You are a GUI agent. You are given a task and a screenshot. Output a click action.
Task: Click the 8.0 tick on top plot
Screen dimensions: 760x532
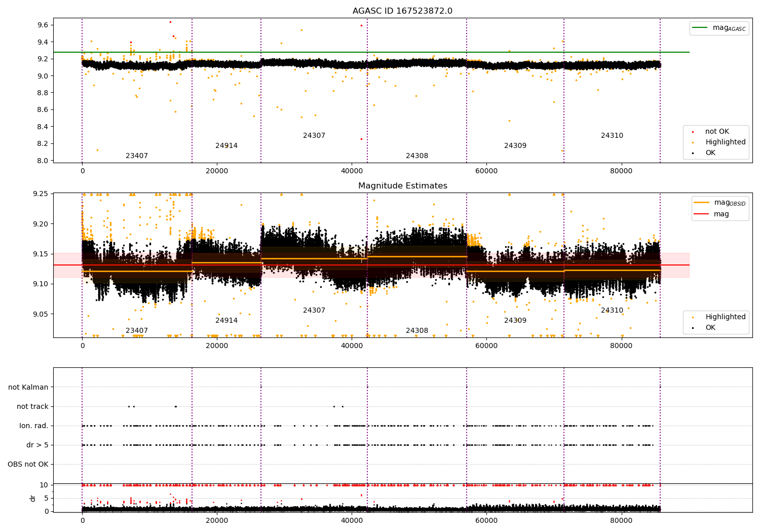coord(43,161)
